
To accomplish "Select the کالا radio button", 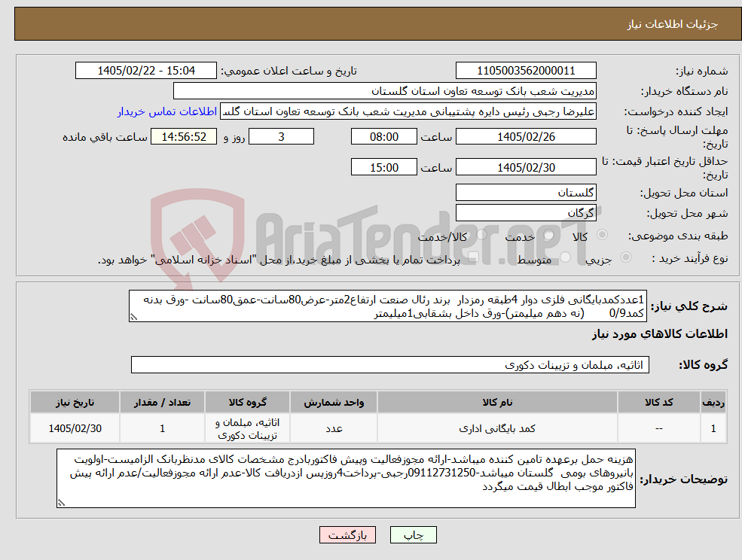I will point(603,235).
